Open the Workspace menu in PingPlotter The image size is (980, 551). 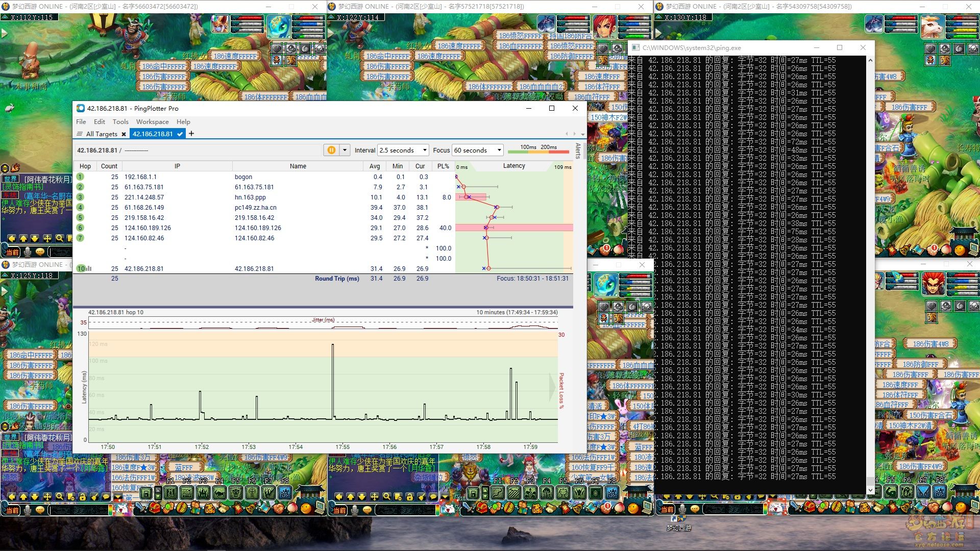152,121
